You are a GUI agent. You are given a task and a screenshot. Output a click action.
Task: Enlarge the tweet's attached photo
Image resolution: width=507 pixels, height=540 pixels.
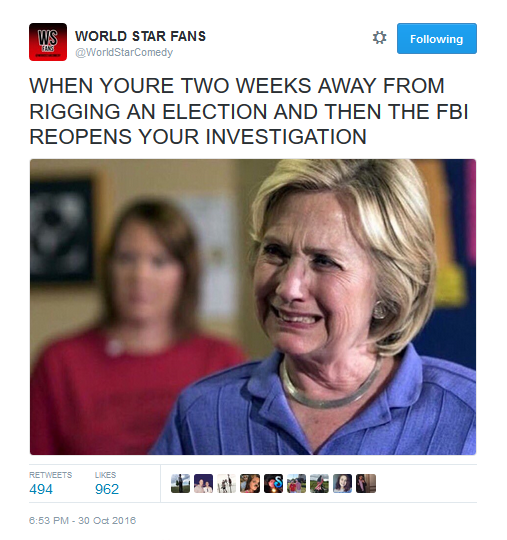point(253,307)
